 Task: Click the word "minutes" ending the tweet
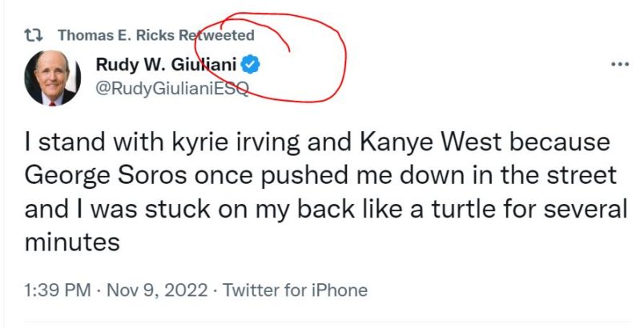click(71, 241)
